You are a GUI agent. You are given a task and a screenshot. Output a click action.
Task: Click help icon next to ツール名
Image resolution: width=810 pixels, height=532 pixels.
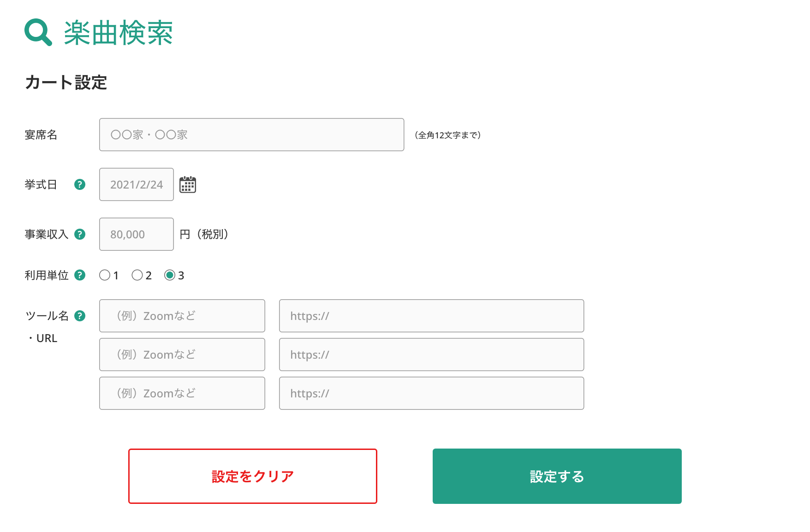[x=80, y=316]
